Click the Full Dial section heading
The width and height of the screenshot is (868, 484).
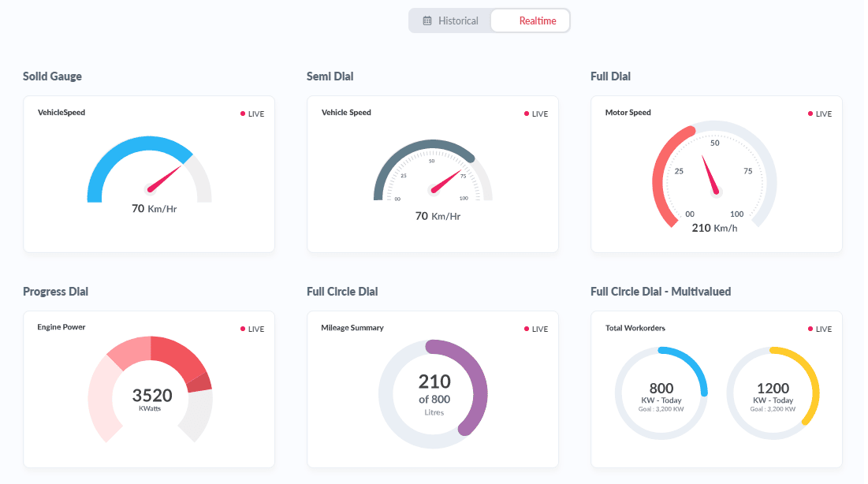pyautogui.click(x=610, y=76)
